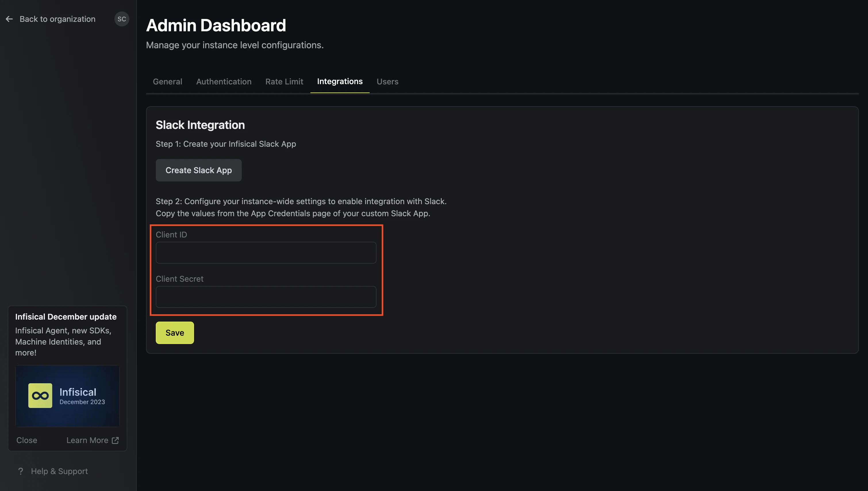This screenshot has height=491, width=868.
Task: Open the SC user avatar menu
Action: click(x=122, y=19)
